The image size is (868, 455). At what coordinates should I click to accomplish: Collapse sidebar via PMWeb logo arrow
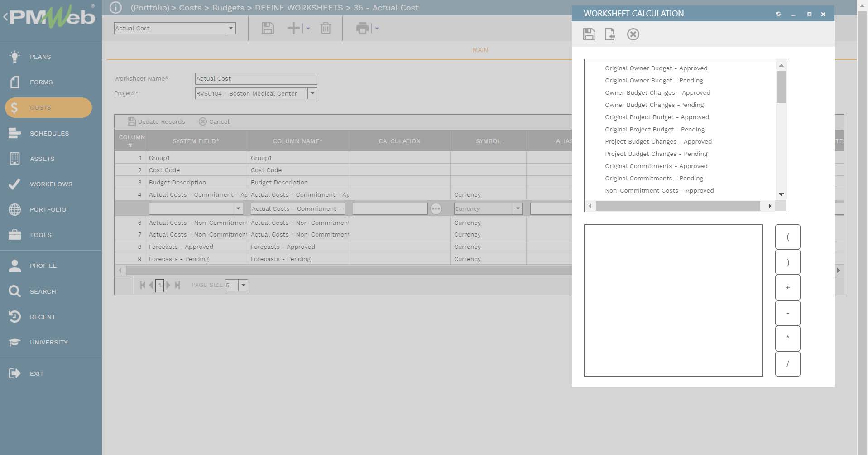pos(5,17)
